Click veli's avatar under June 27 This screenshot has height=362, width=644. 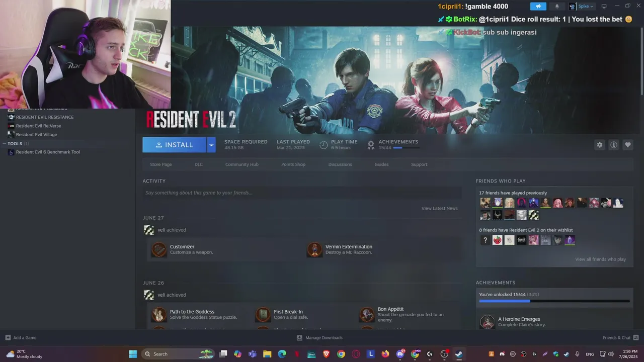(149, 230)
